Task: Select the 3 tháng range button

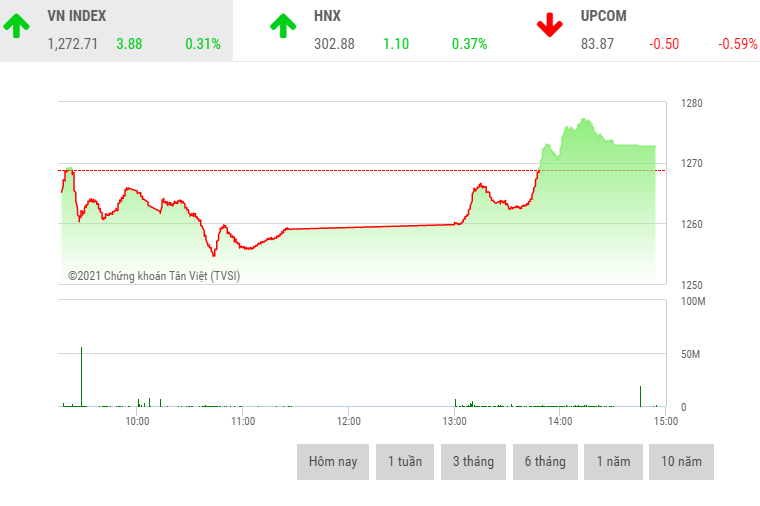Action: (x=474, y=462)
